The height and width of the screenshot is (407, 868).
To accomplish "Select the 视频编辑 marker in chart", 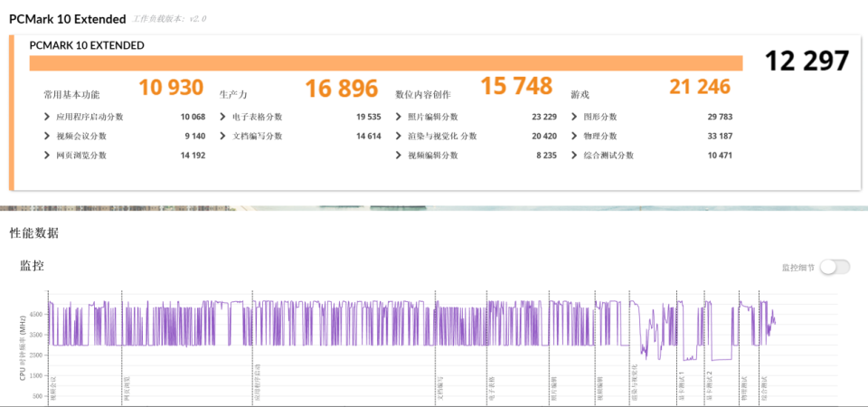I will click(x=600, y=388).
